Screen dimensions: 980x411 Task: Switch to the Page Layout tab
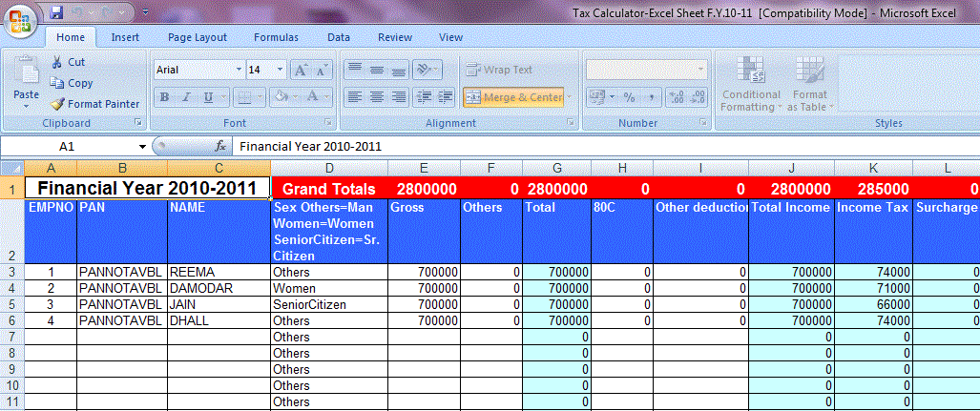click(198, 37)
